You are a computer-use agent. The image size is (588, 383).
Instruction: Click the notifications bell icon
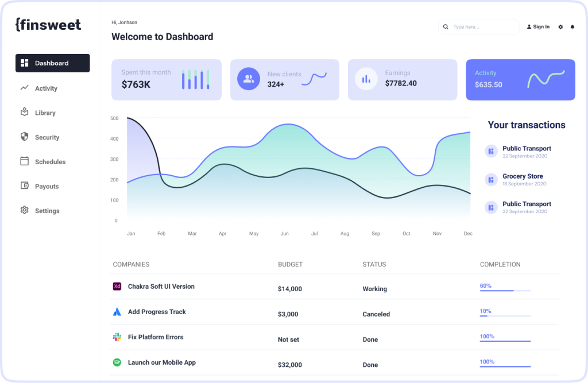[x=572, y=26]
